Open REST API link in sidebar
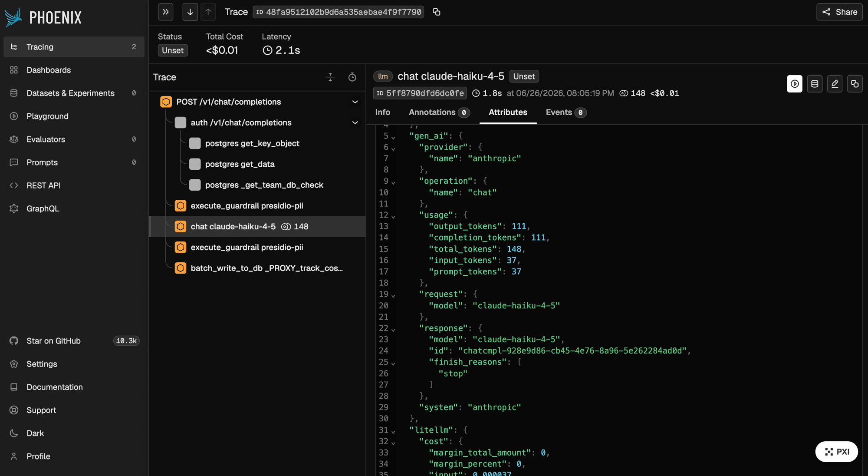Viewport: 868px width, 476px height. click(x=74, y=185)
